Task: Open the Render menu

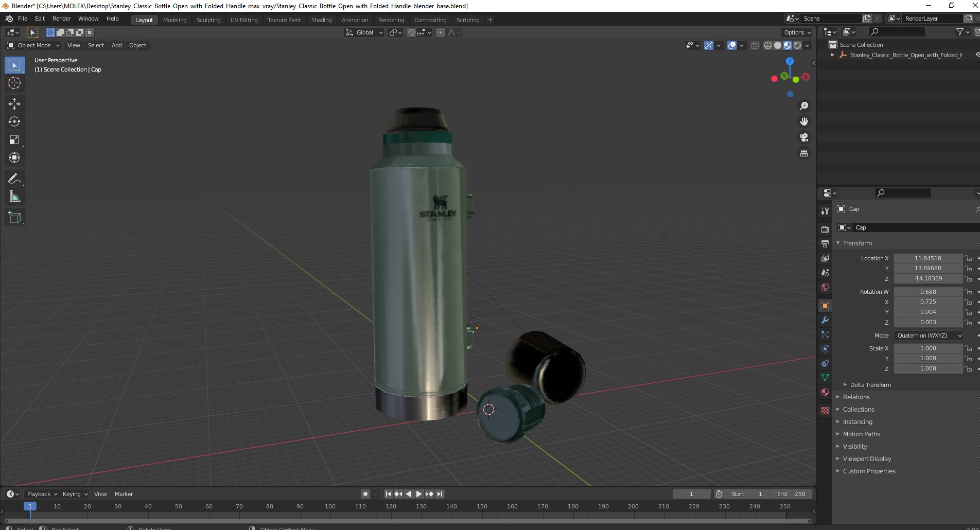Action: click(61, 19)
